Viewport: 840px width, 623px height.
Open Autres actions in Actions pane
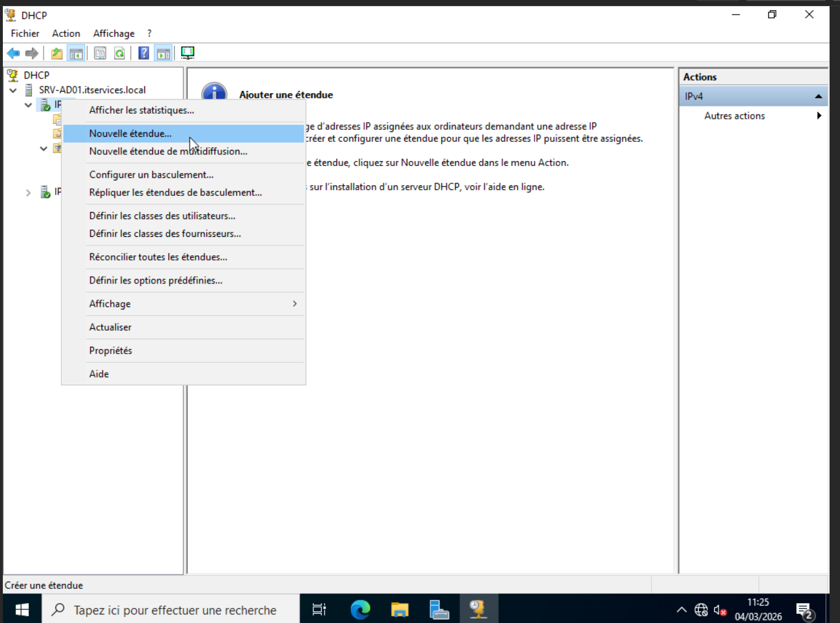click(x=735, y=116)
